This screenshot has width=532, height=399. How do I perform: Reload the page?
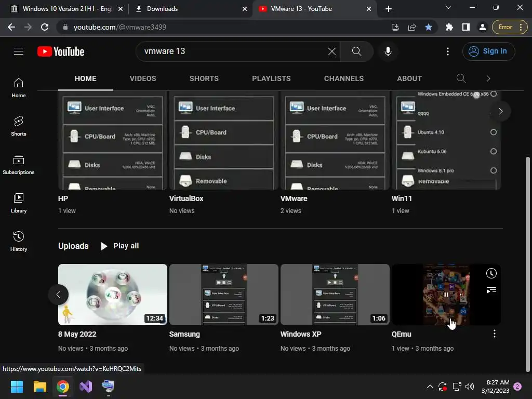tap(45, 27)
